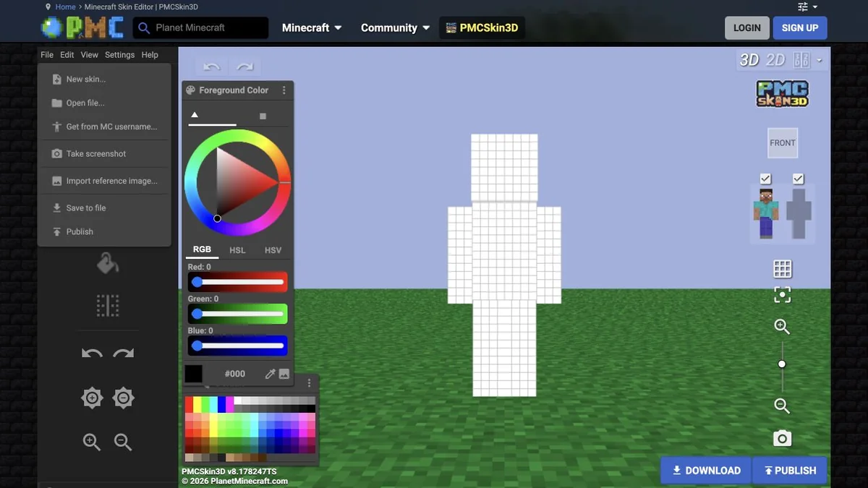Switch to the RGB tab
The height and width of the screenshot is (488, 868).
(203, 249)
